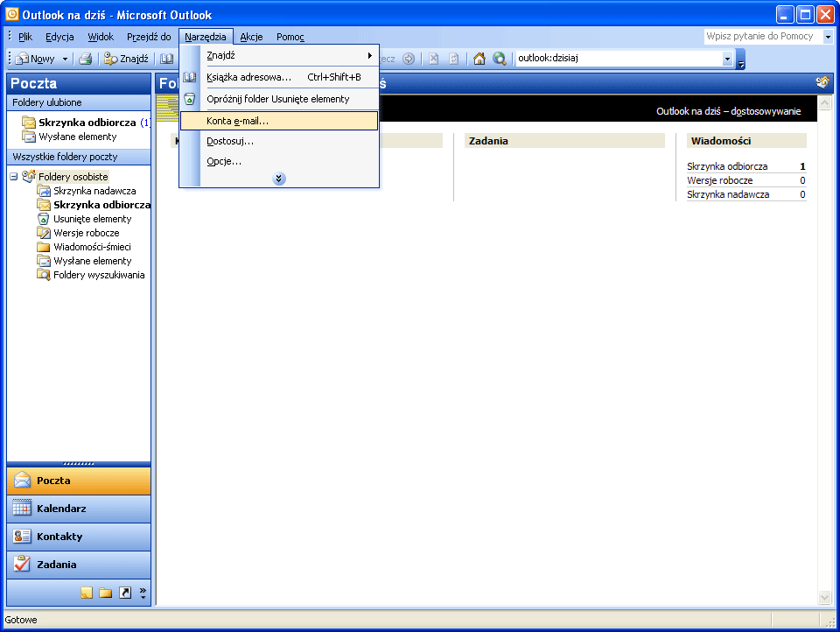Switch to the Kalendarz navigation button
Viewport: 840px width, 632px height.
coord(79,509)
